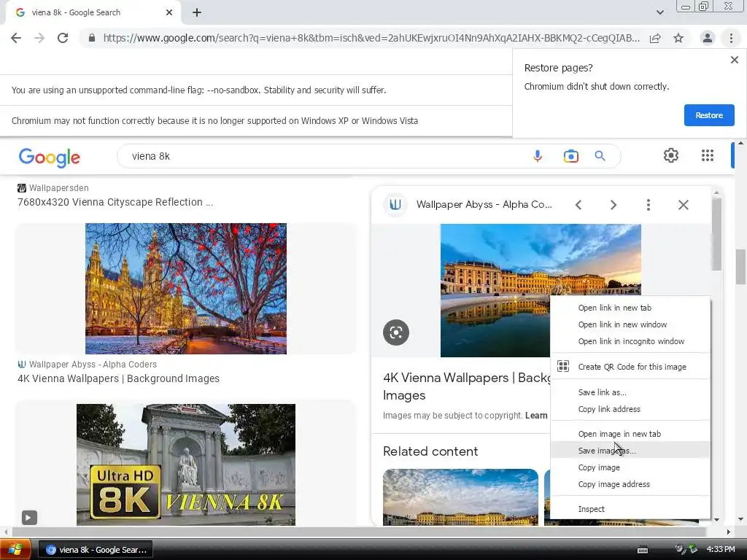Open a new tab with plus button
This screenshot has width=747, height=560.
(197, 13)
